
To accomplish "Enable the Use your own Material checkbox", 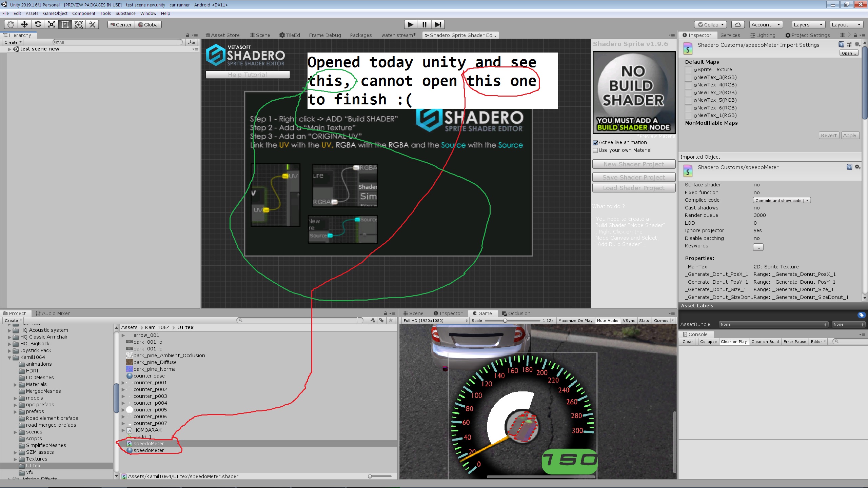I will point(595,150).
